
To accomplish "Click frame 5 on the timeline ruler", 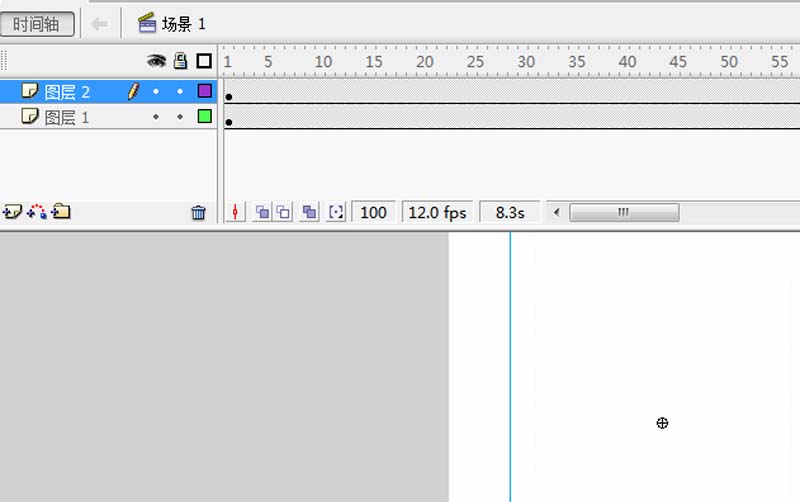I will pos(268,62).
